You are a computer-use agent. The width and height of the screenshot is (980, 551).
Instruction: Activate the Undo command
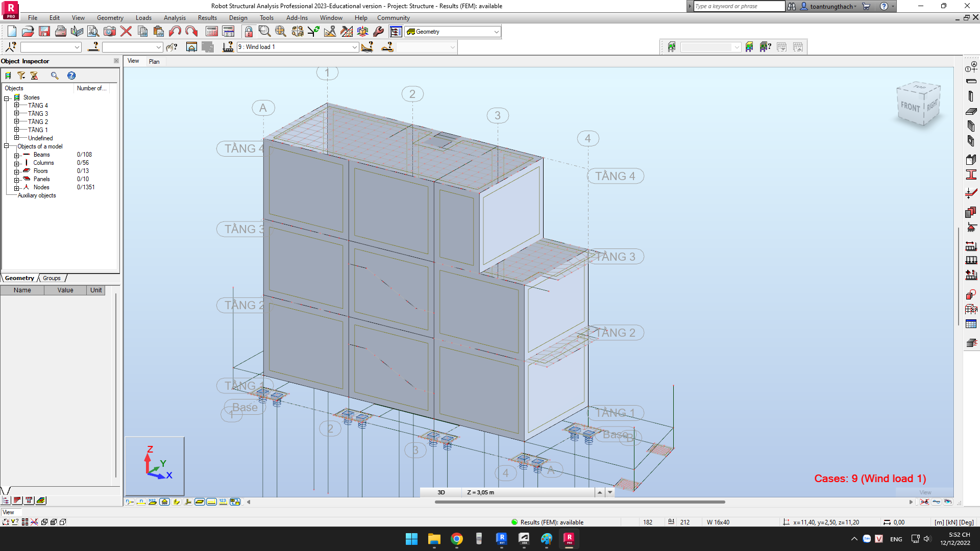pos(175,31)
